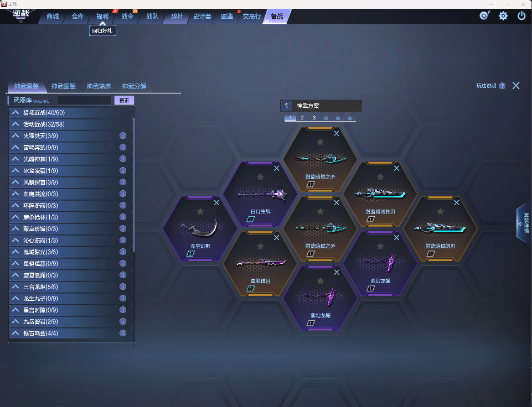Image resolution: width=532 pixels, height=407 pixels.
Task: Switch to 神武培养 tab
Action: tap(99, 86)
